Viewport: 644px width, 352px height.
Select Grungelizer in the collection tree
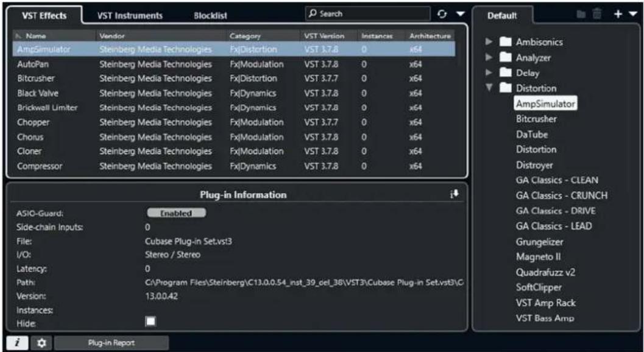point(540,242)
